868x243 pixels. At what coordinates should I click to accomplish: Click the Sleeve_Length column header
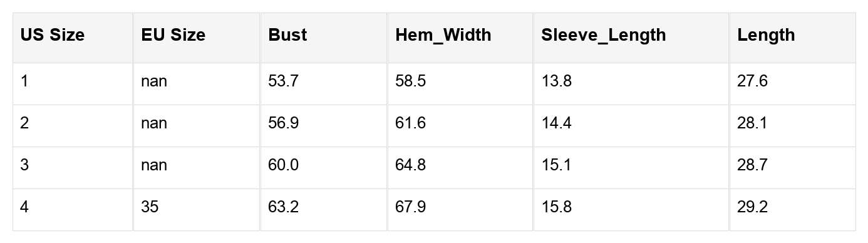coord(631,38)
